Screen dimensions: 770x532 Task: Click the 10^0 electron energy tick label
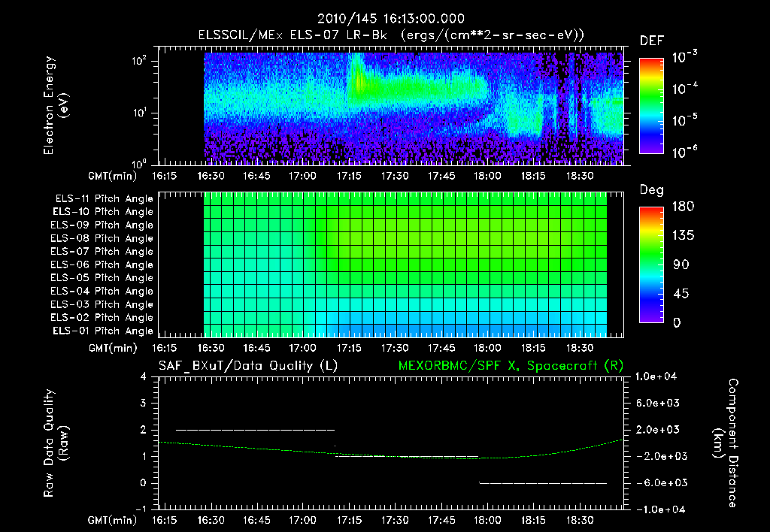point(139,164)
